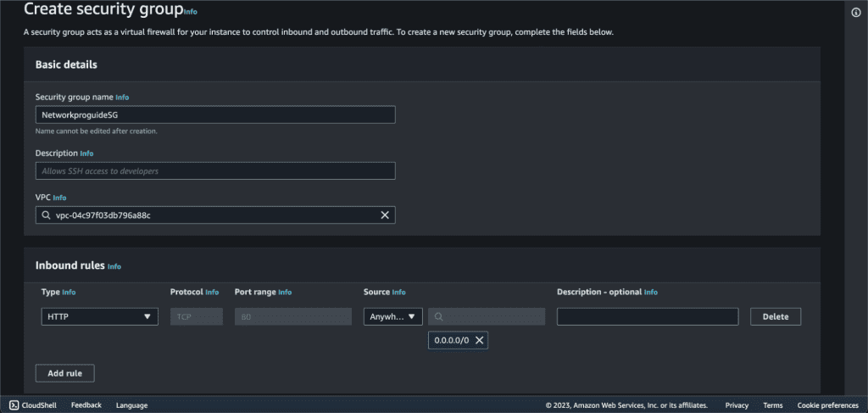The width and height of the screenshot is (868, 413).
Task: Click the copyright 2023 Amazon Web Services text
Action: (x=626, y=405)
